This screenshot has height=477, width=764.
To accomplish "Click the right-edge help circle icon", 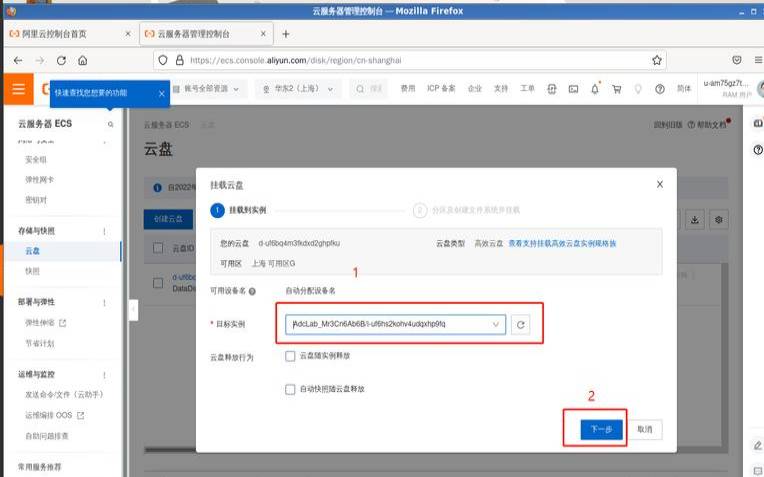I will (x=758, y=150).
